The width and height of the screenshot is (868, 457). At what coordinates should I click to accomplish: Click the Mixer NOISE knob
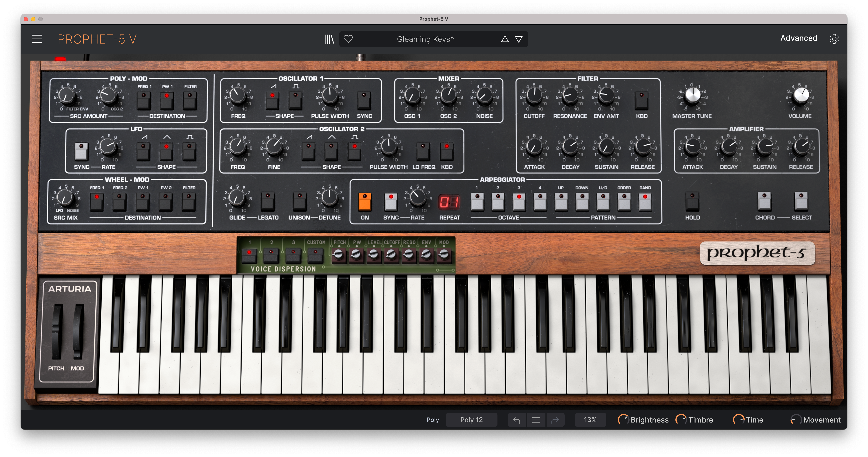(484, 96)
